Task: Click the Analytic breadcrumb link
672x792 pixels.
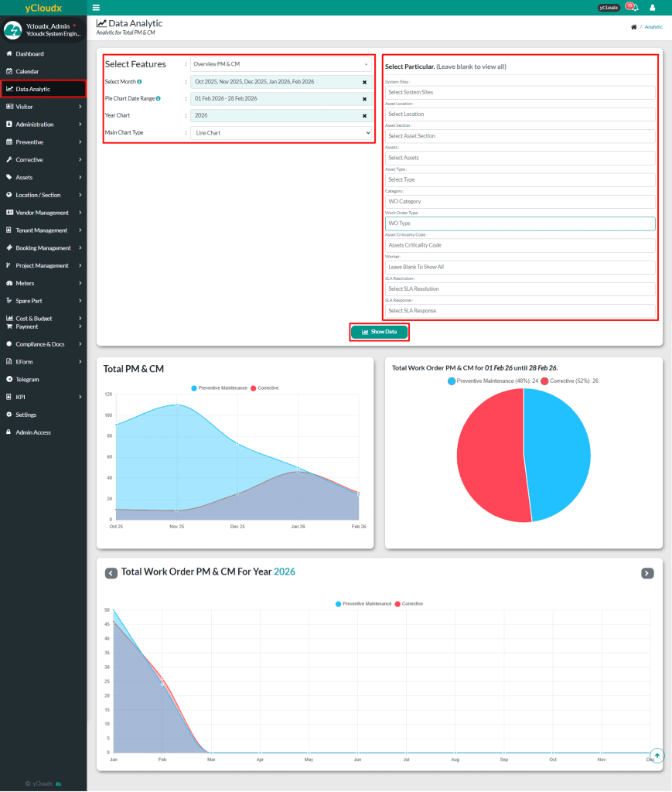Action: coord(653,26)
